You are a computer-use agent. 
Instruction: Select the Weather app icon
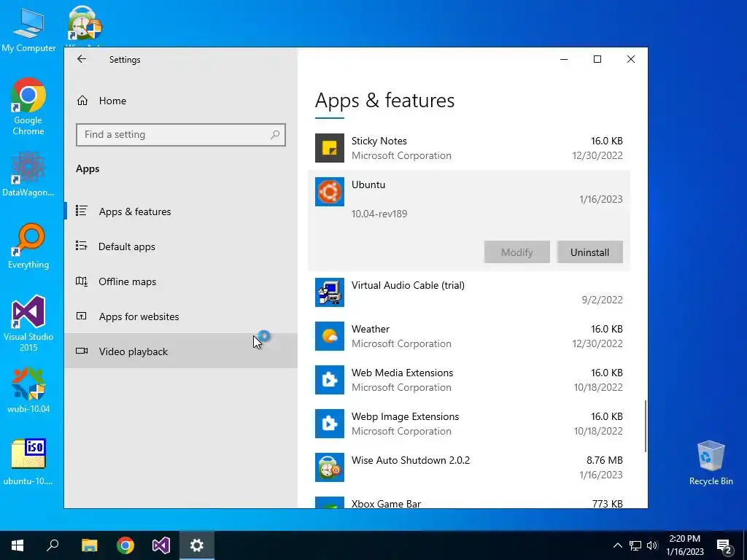[330, 336]
